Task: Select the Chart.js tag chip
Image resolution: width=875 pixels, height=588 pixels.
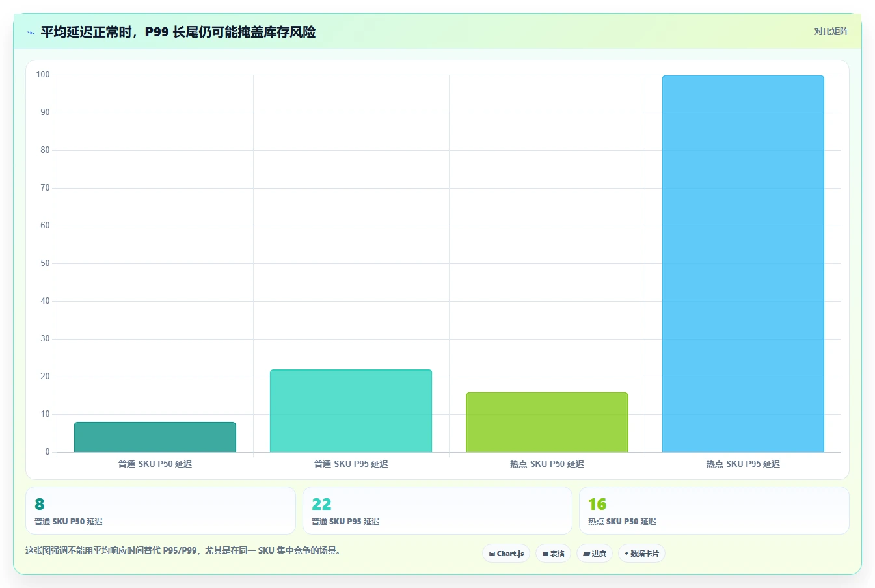Action: (506, 554)
